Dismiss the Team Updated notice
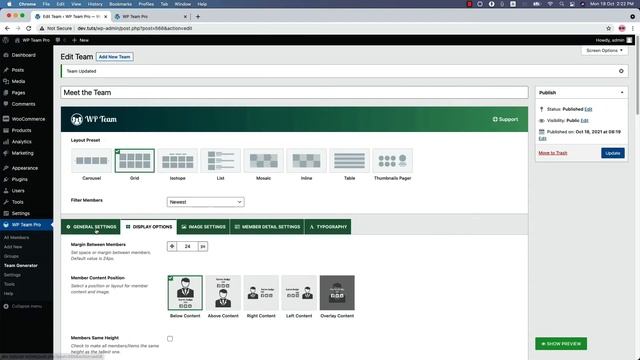This screenshot has height=360, width=640. (621, 71)
